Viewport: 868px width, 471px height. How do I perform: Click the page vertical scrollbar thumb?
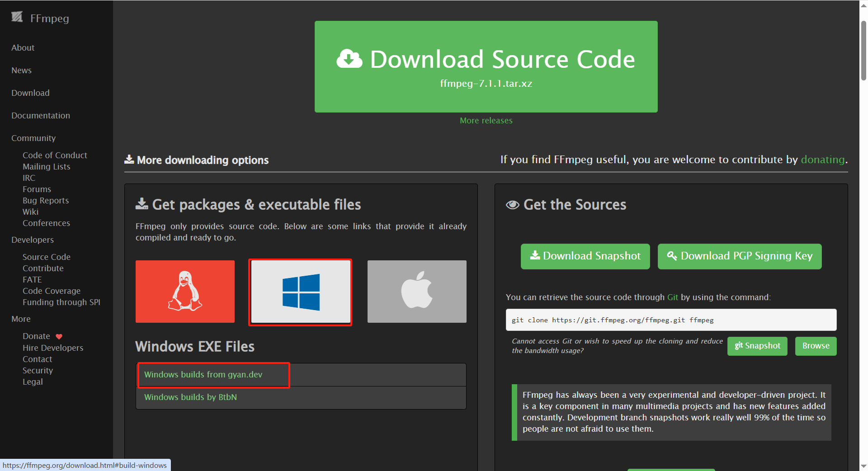tap(863, 51)
